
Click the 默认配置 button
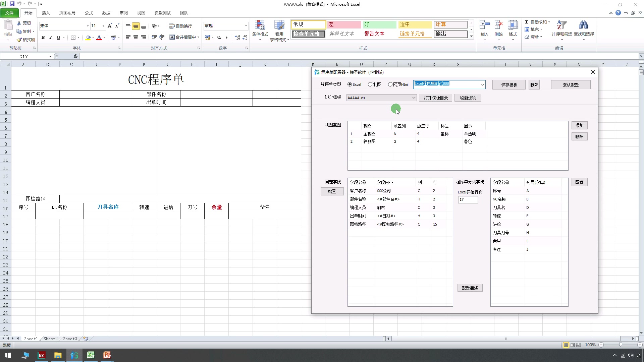571,85
